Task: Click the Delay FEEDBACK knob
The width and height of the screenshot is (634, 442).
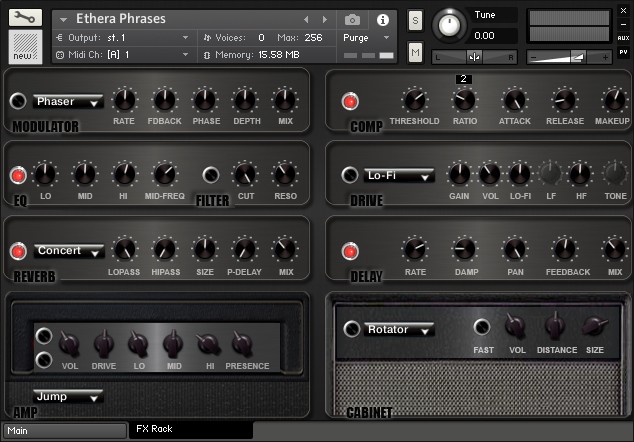Action: (565, 250)
